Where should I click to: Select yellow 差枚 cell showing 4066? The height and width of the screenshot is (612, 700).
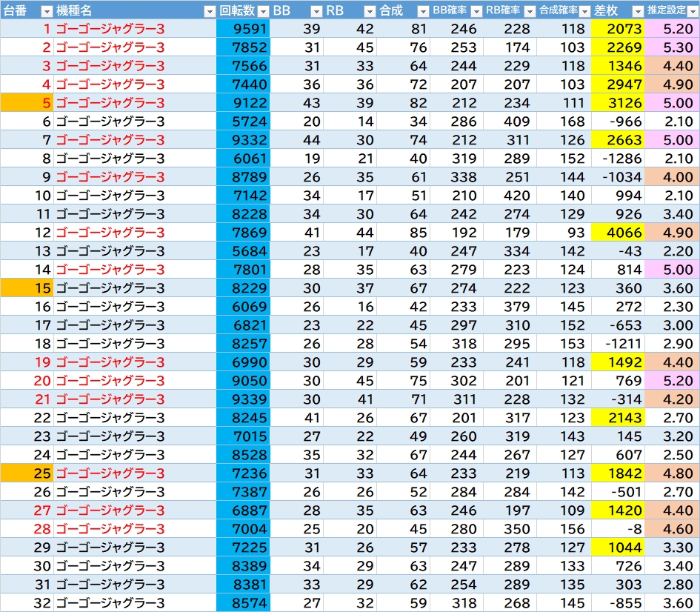click(618, 233)
